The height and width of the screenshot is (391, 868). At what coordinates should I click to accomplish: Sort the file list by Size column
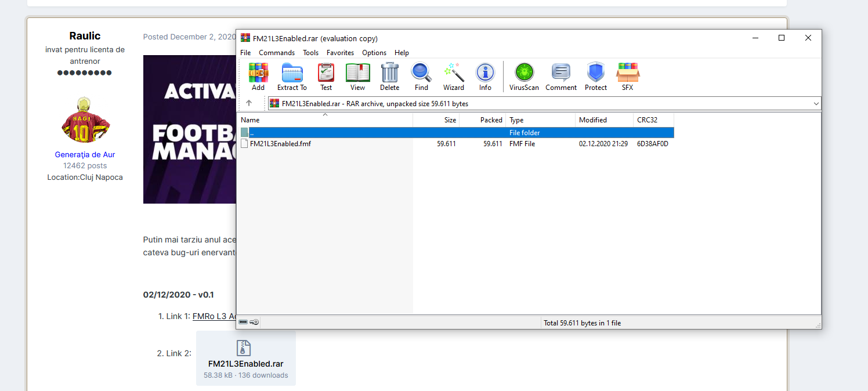click(436, 120)
